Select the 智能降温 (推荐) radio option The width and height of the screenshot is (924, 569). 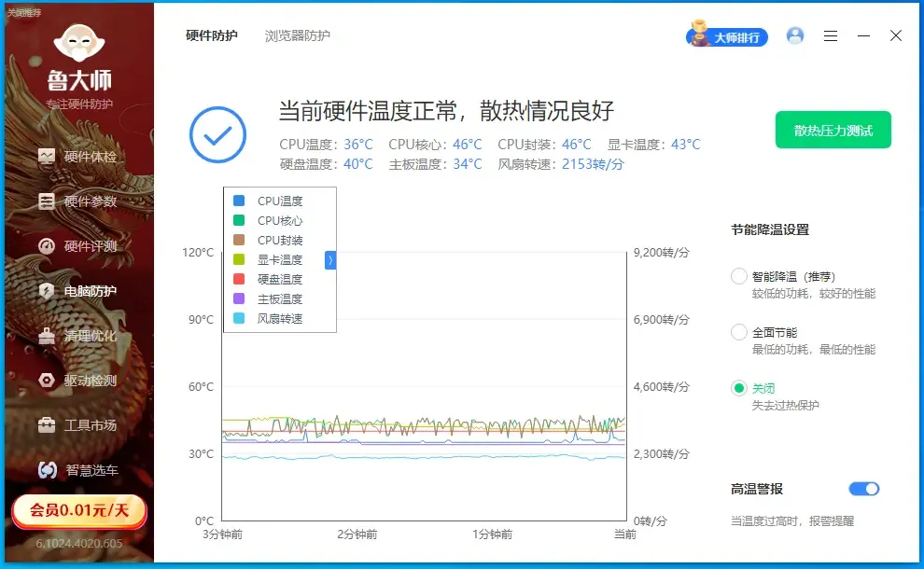tap(739, 276)
